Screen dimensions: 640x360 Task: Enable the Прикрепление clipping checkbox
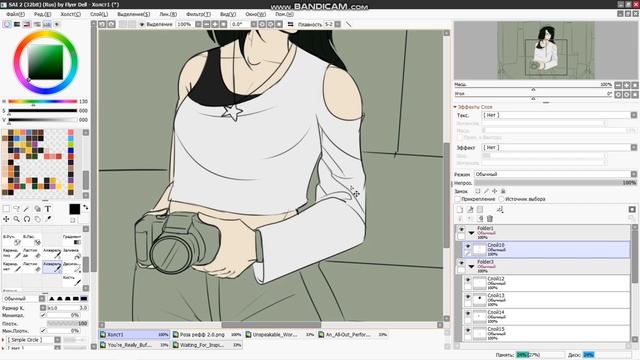point(458,199)
